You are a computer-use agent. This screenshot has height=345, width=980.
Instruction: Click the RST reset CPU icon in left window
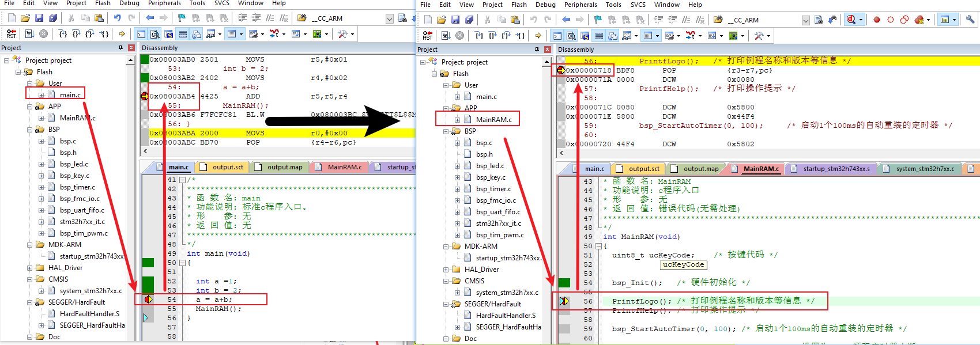point(11,34)
